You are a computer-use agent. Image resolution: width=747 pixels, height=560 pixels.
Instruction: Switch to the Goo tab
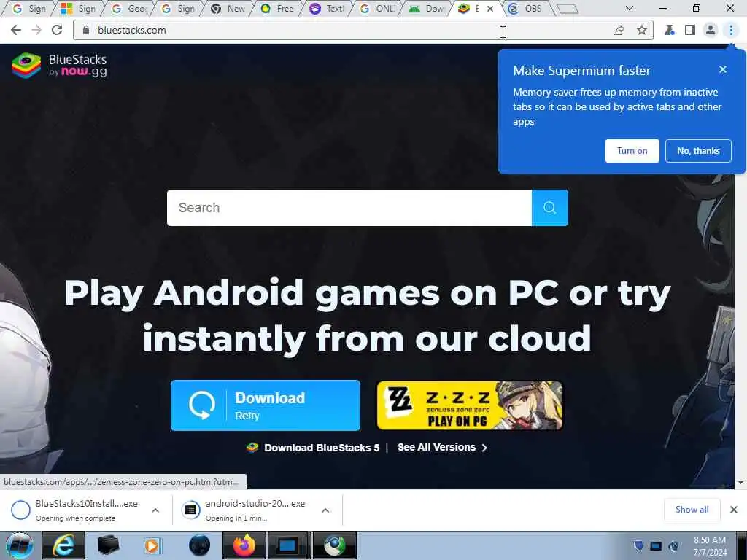point(130,9)
